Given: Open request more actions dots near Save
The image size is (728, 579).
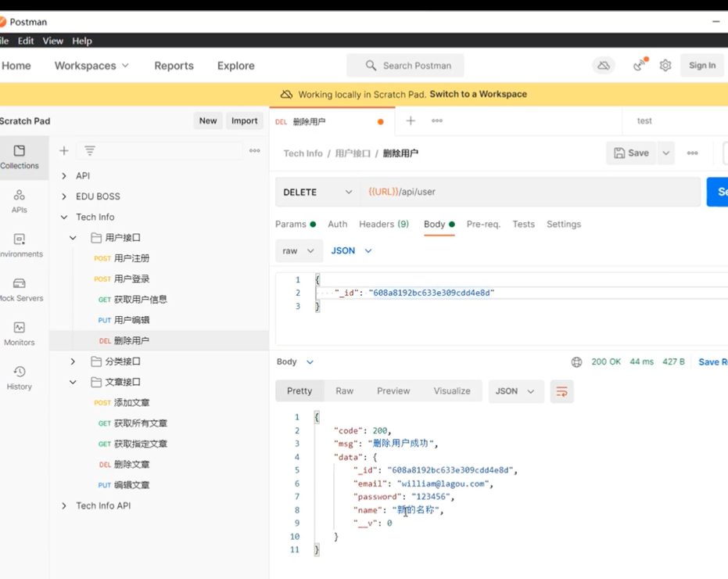Looking at the screenshot, I should 692,153.
